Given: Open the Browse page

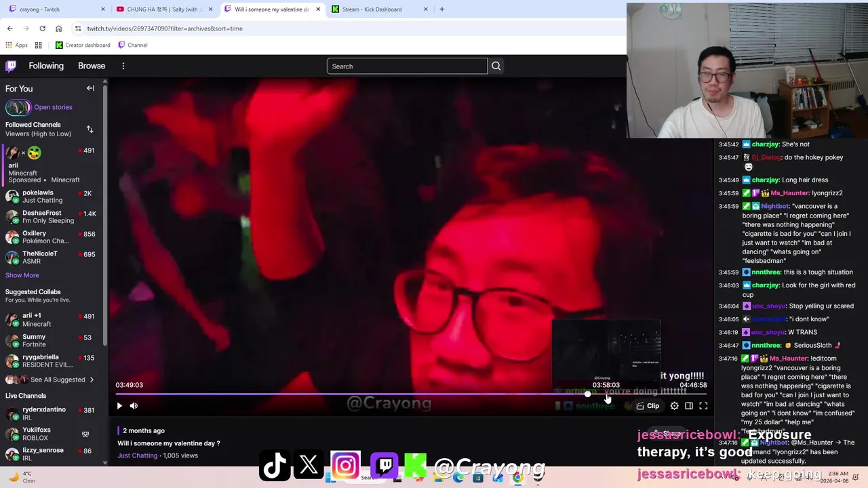Looking at the screenshot, I should pyautogui.click(x=92, y=66).
